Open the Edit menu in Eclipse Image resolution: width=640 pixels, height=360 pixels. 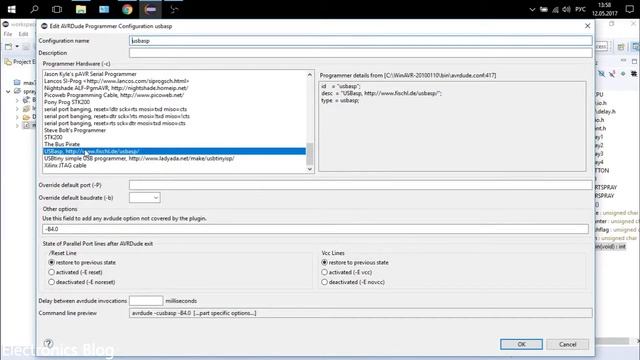(x=23, y=34)
